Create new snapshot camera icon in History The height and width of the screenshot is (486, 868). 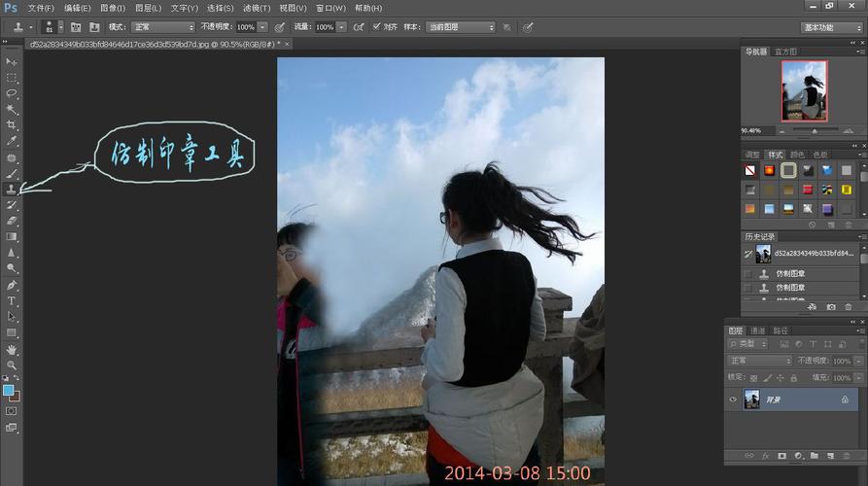pyautogui.click(x=831, y=306)
